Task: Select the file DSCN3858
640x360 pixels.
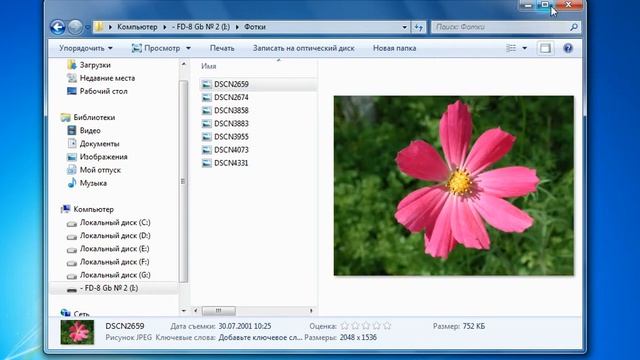Action: [x=231, y=110]
